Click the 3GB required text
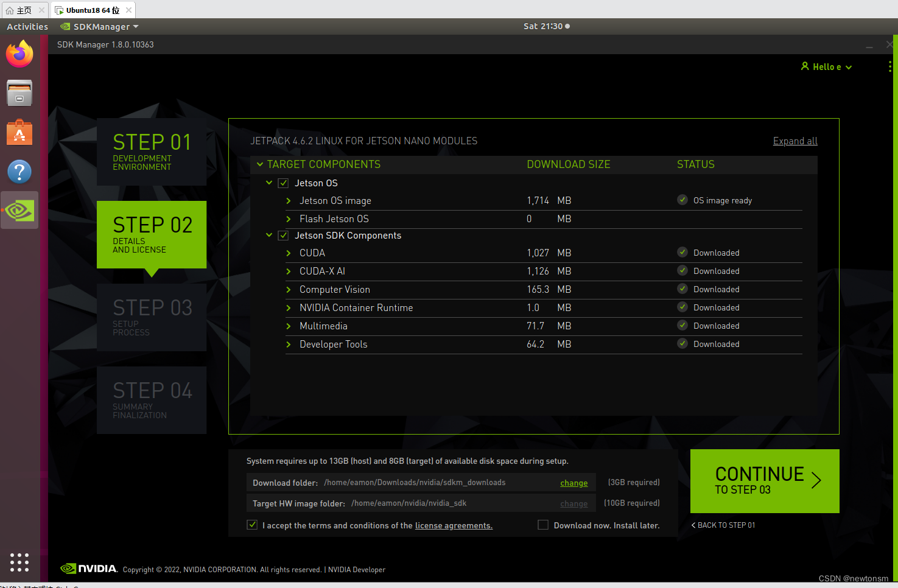The image size is (898, 588). (634, 482)
